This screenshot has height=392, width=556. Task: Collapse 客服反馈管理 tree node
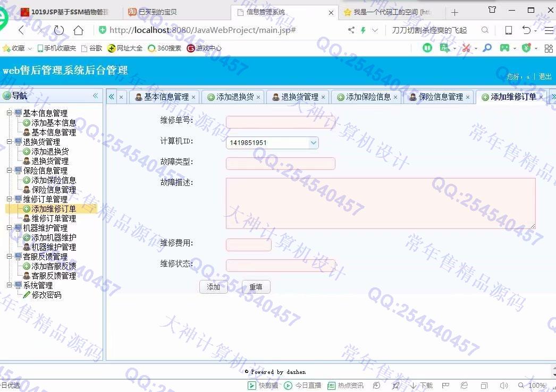tap(10, 257)
